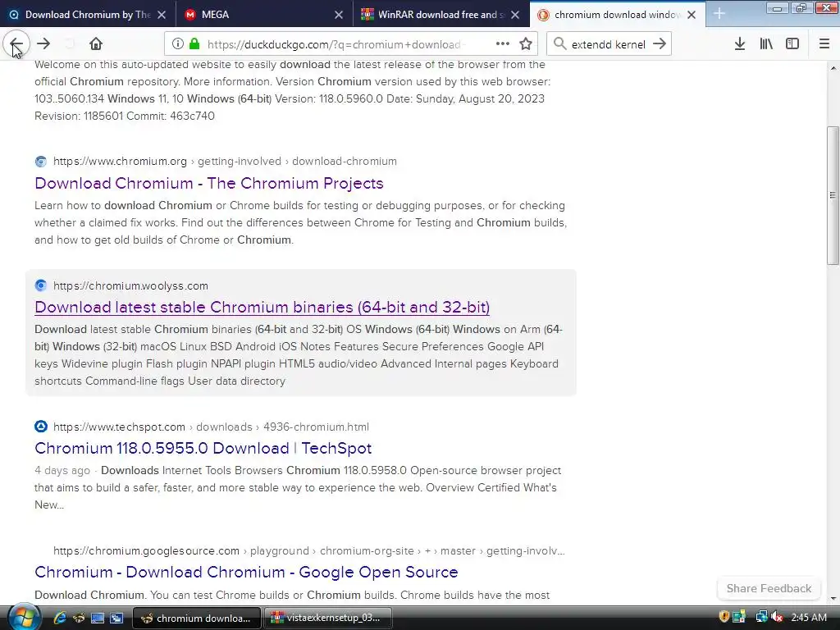840x630 pixels.
Task: Click the network tray icon
Action: coord(761,617)
